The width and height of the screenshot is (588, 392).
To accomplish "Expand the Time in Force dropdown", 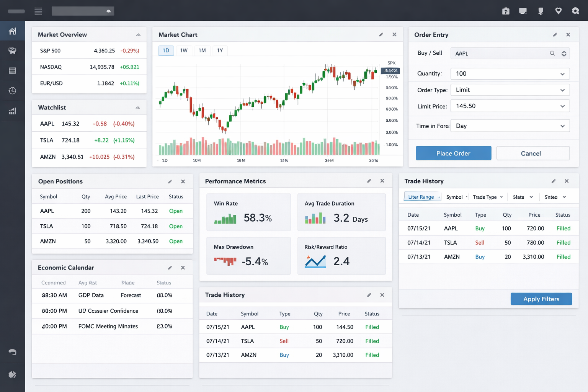I will pyautogui.click(x=510, y=126).
